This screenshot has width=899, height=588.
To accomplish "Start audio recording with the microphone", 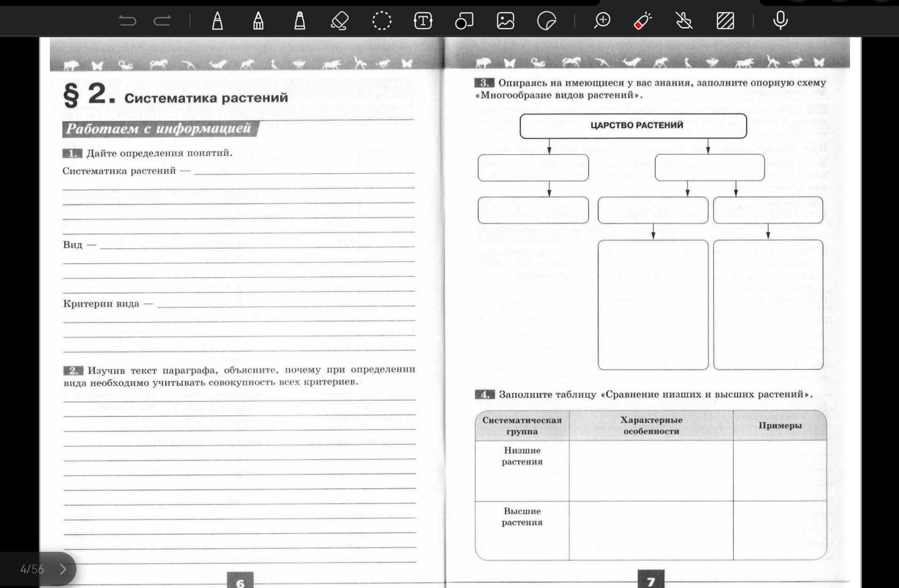I will (781, 21).
